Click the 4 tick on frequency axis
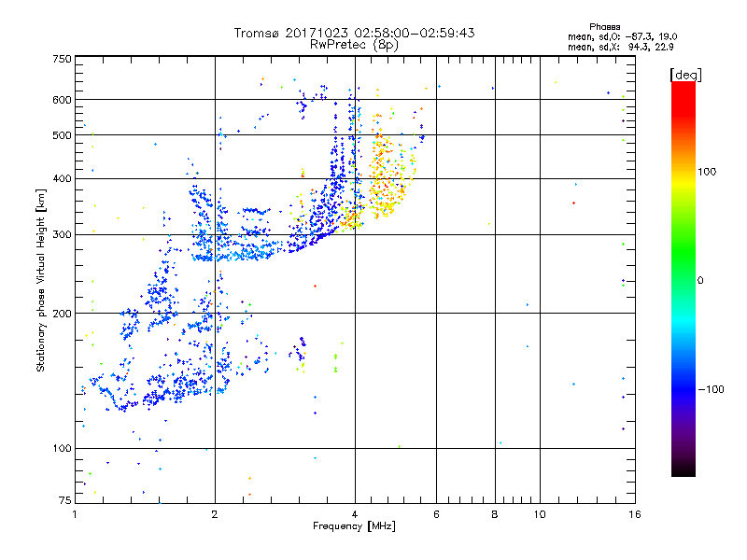The image size is (747, 560). [355, 515]
